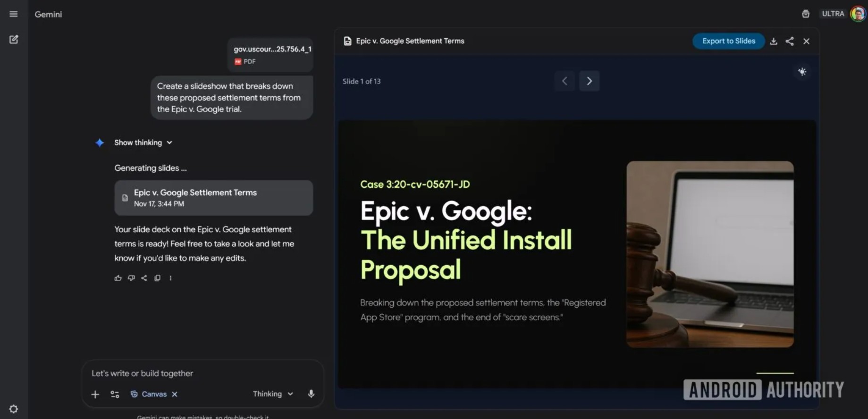Remove the Canvas tool chip

click(175, 394)
